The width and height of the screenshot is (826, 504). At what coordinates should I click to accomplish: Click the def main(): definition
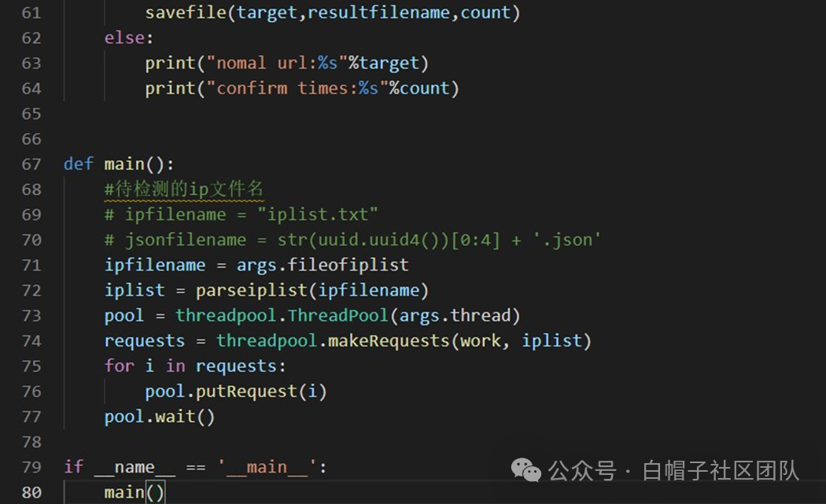pyautogui.click(x=119, y=164)
